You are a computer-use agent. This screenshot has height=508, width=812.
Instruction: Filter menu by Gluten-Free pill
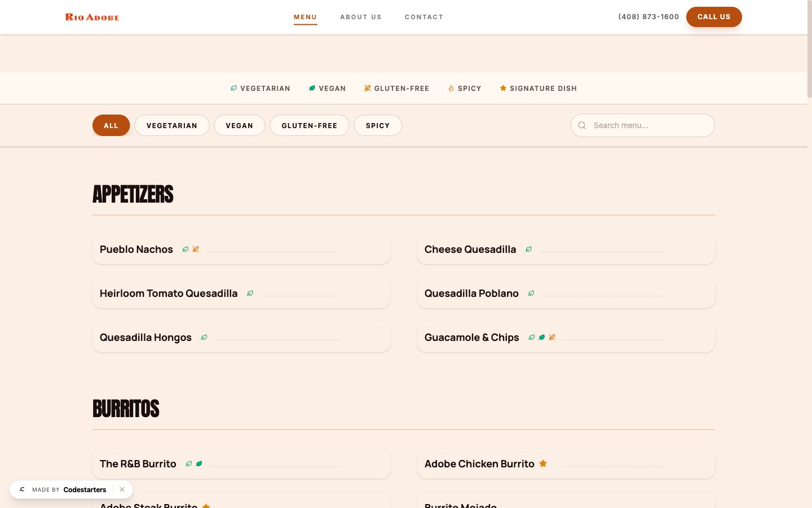click(310, 125)
